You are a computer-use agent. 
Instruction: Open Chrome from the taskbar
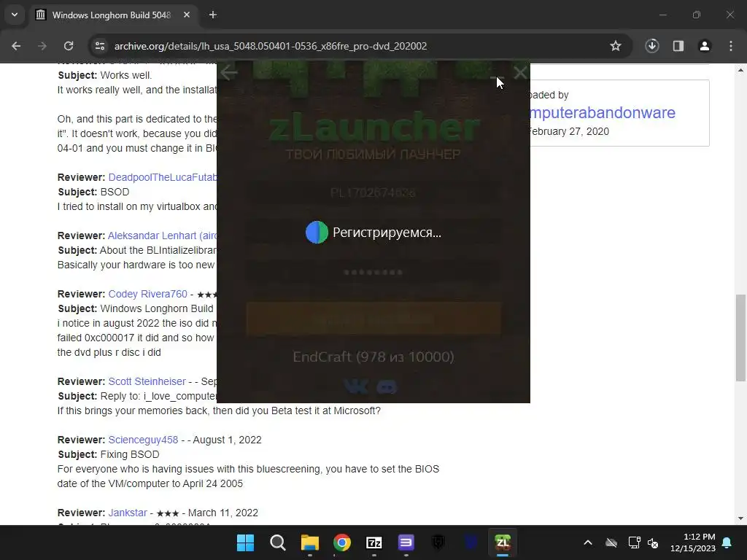coord(342,542)
